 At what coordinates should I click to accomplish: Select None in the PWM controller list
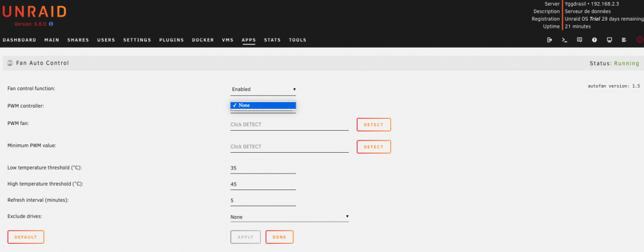pyautogui.click(x=263, y=105)
